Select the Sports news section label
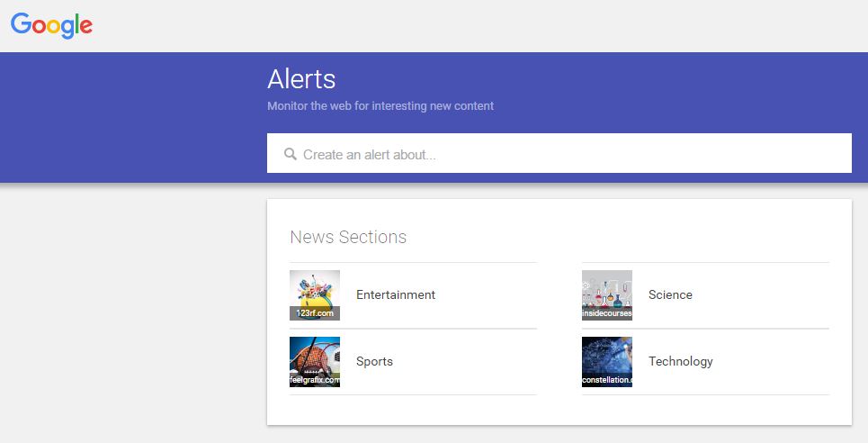This screenshot has width=868, height=443. (x=374, y=361)
